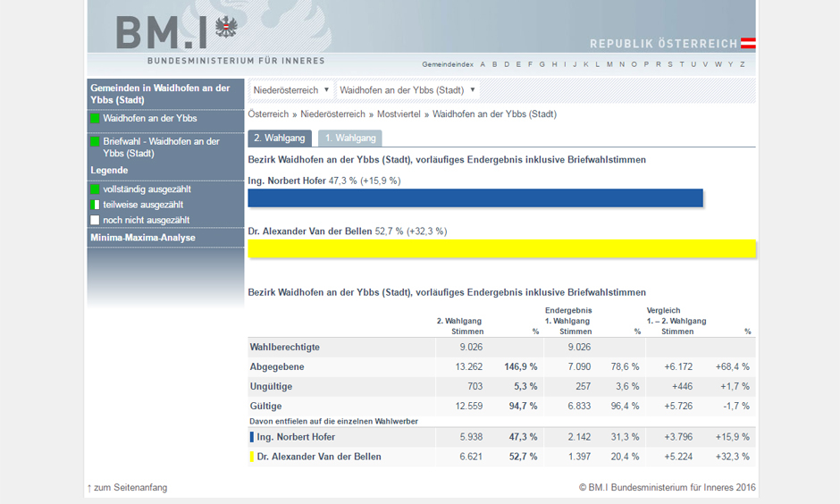The height and width of the screenshot is (504, 840).
Task: Click the half-green 'teilweise ausgezählt' legend icon
Action: click(x=95, y=205)
